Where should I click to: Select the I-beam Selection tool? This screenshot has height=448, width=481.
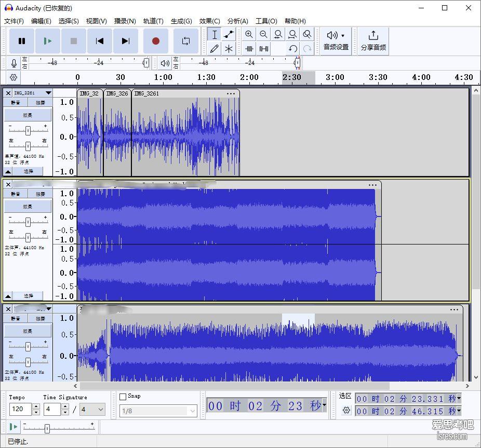[215, 34]
